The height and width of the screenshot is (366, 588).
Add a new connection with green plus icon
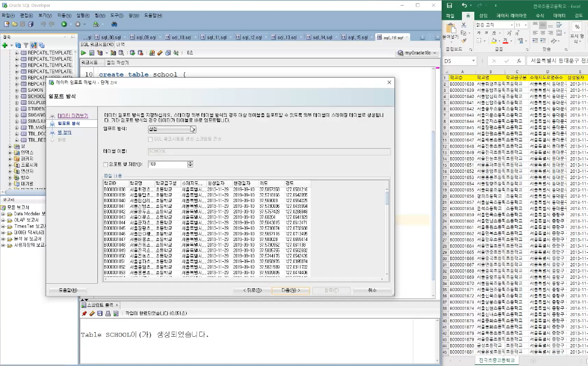pos(5,45)
